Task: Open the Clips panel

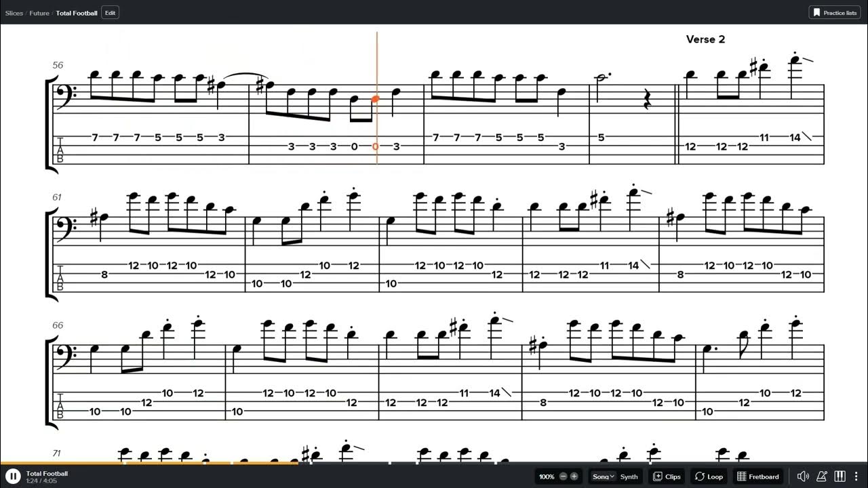Action: [667, 476]
